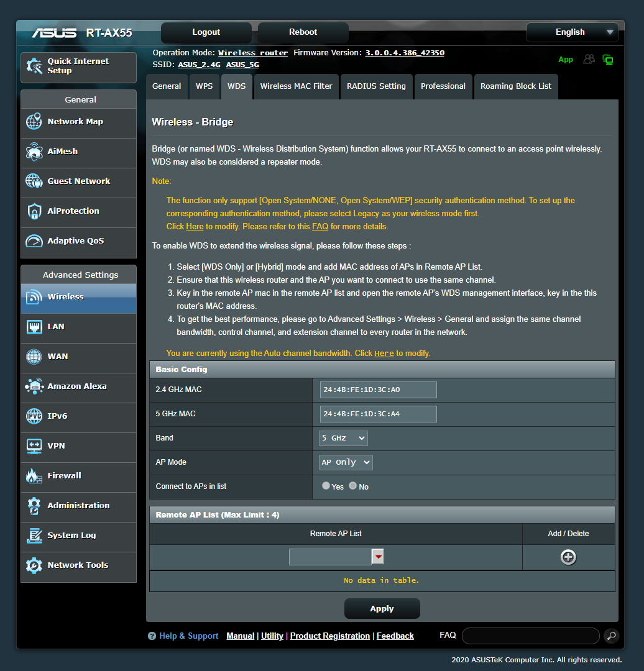
Task: Click the VPN monitor icon
Action: [x=34, y=446]
